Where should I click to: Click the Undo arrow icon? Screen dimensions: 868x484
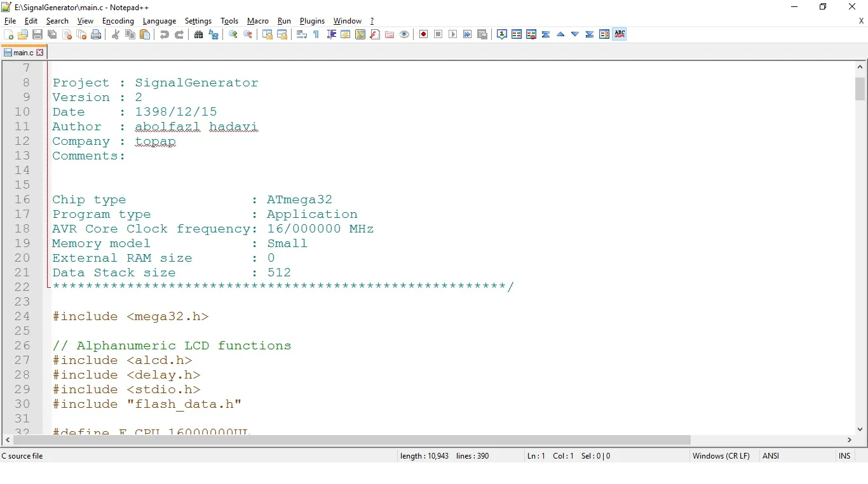(x=165, y=34)
